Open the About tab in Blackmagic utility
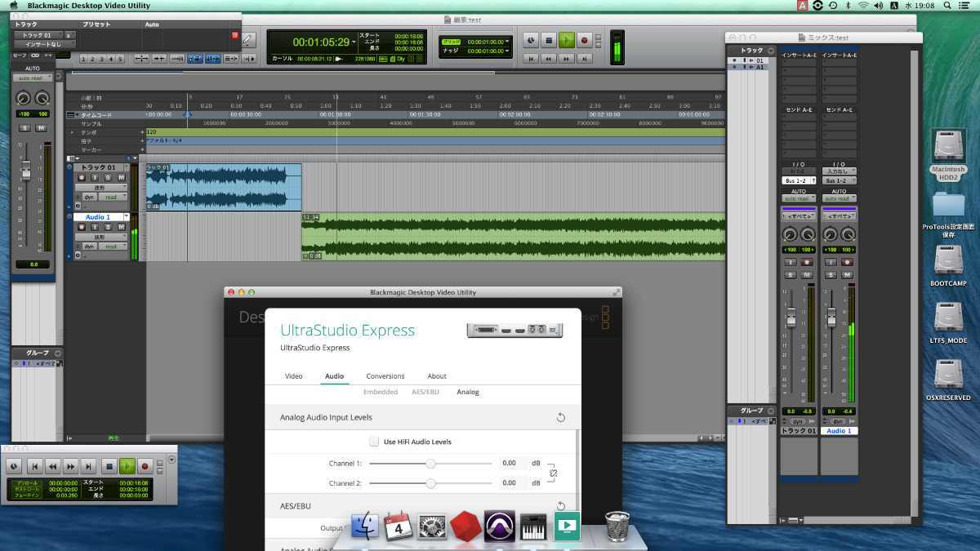 (437, 376)
